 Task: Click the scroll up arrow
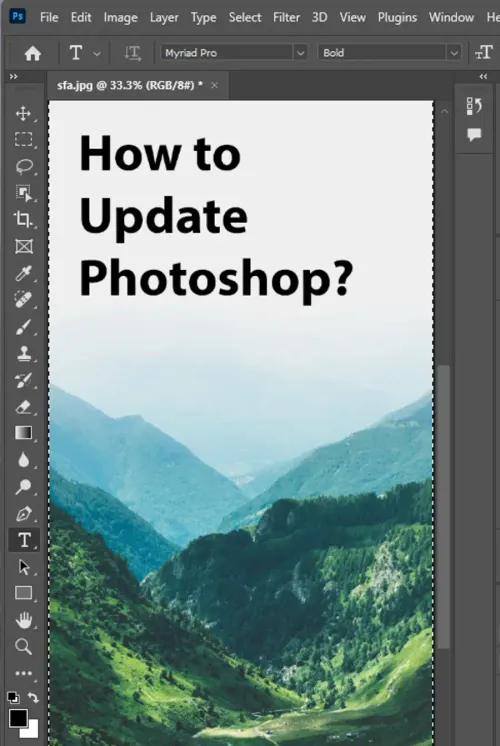[444, 111]
